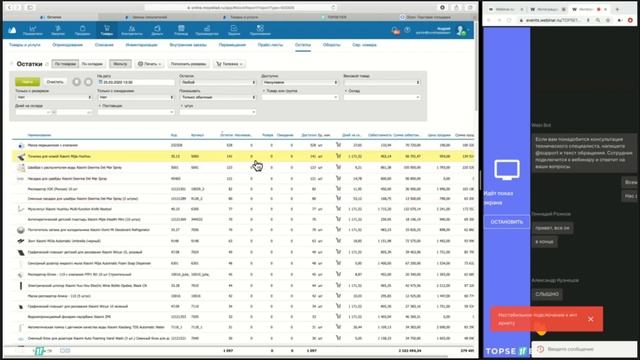Switch view to По товарам

(65, 64)
